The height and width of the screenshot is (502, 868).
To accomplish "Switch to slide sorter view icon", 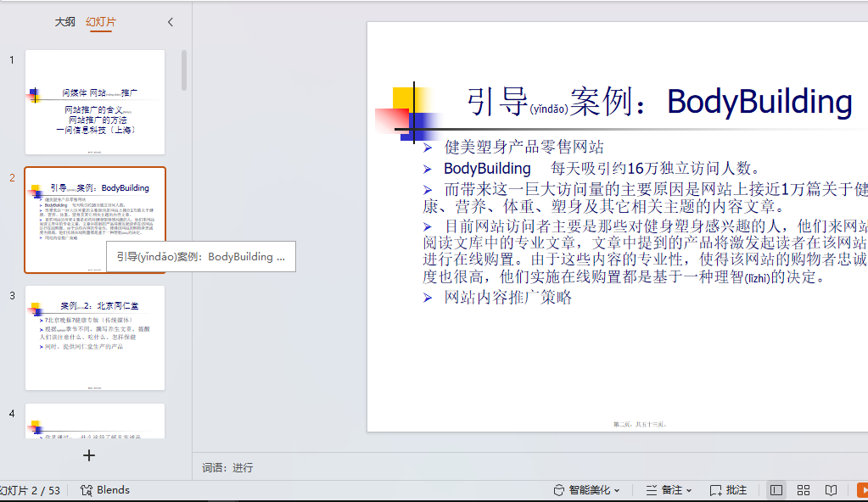I will [804, 490].
